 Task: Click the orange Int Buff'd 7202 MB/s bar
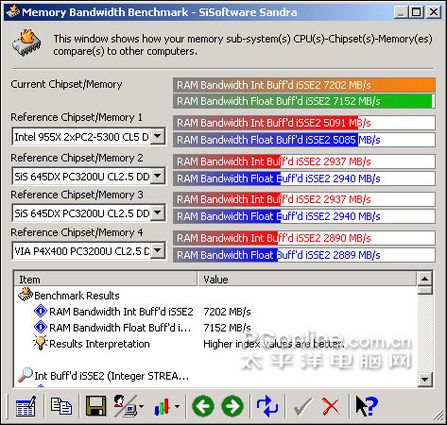304,85
